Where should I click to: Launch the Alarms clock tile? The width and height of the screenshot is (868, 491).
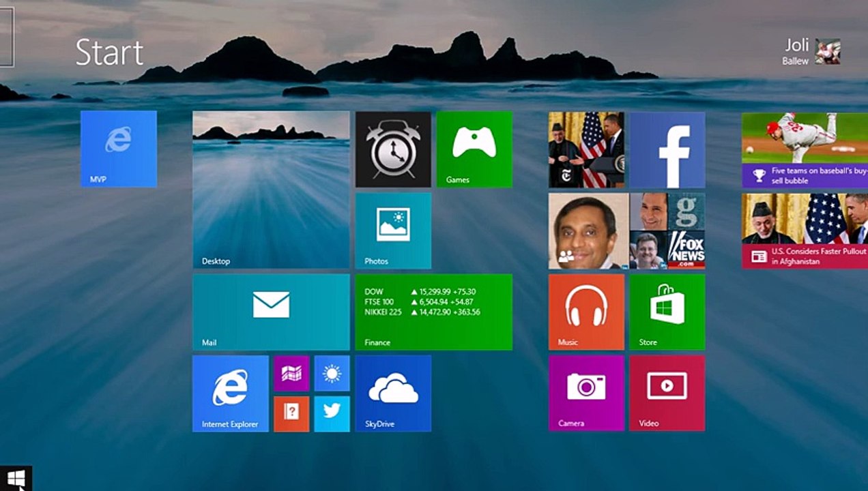point(393,149)
